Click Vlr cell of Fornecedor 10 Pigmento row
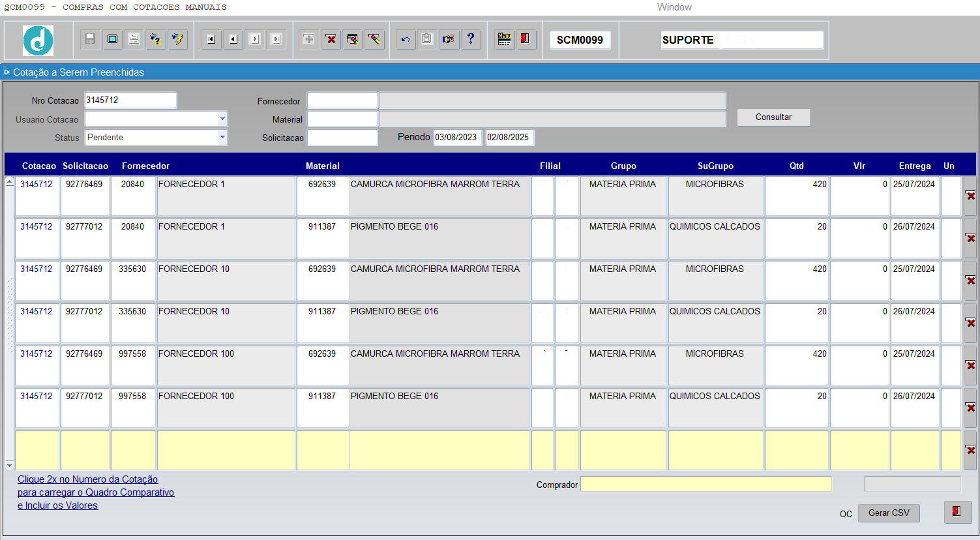 (859, 323)
